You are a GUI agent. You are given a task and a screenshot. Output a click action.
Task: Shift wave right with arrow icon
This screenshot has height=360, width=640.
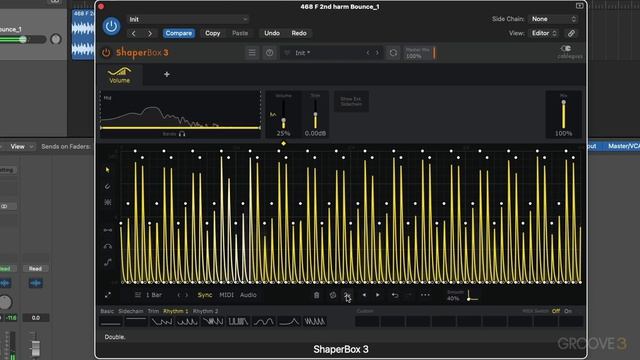tap(378, 295)
